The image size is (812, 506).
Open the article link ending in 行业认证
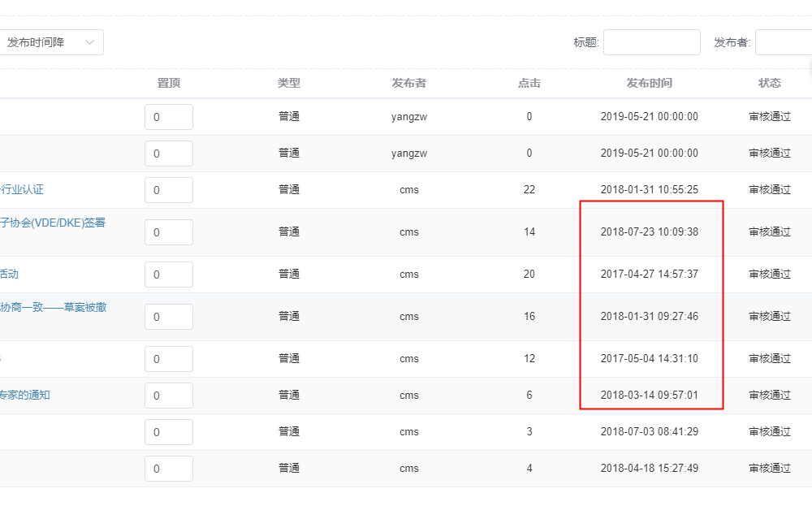(22, 189)
